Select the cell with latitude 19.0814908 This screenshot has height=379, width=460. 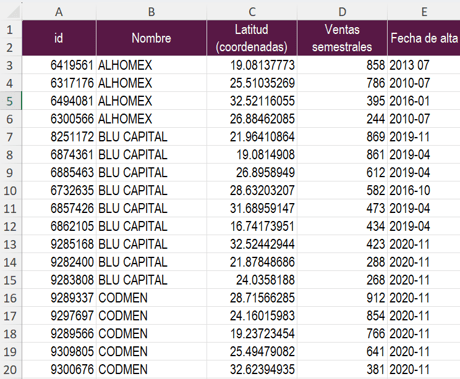(252, 155)
